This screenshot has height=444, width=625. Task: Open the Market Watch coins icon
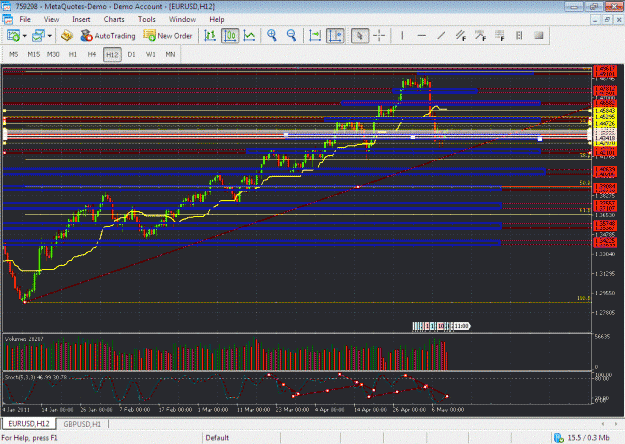(x=67, y=36)
